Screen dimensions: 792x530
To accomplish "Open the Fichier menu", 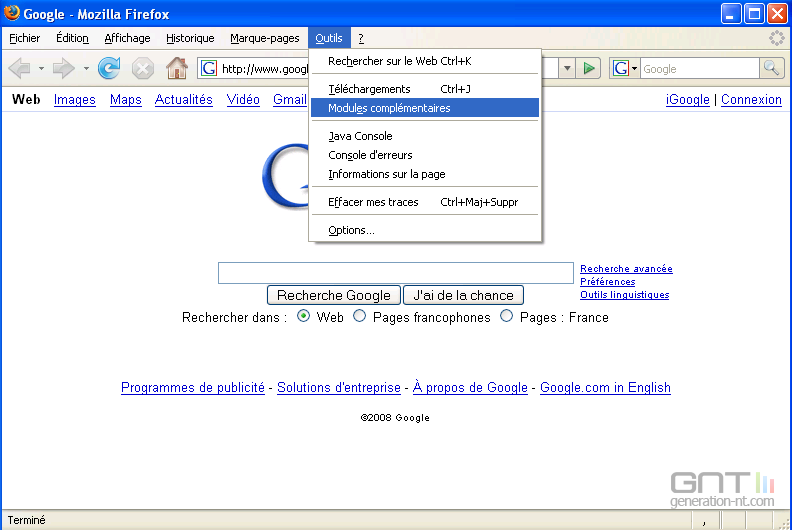I will point(25,38).
